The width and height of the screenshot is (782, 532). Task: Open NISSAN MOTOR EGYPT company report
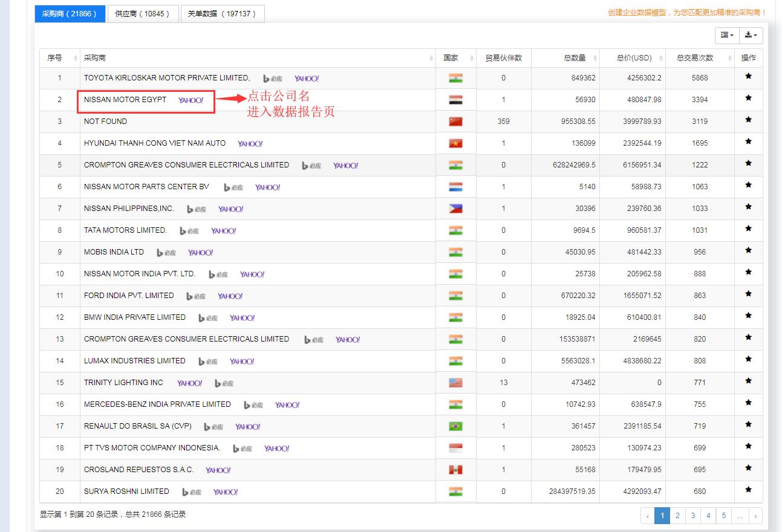[x=125, y=100]
